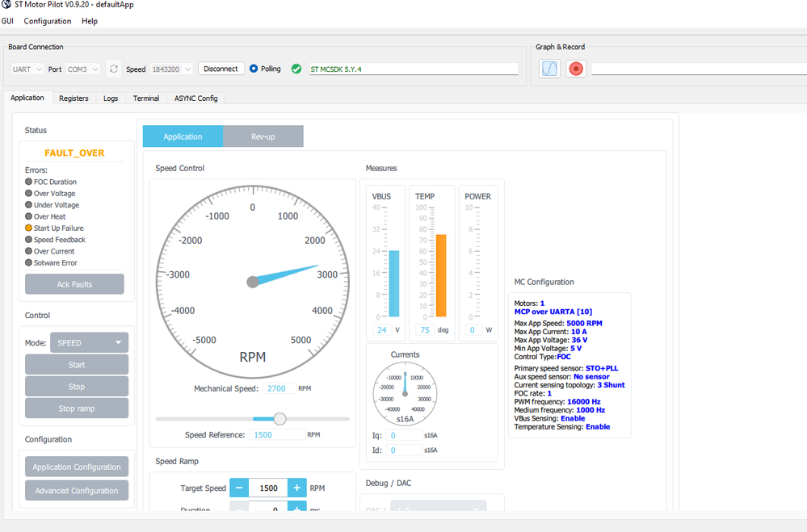Click the RPM speed gauge dial
Viewport: 807px width, 532px height.
point(253,282)
